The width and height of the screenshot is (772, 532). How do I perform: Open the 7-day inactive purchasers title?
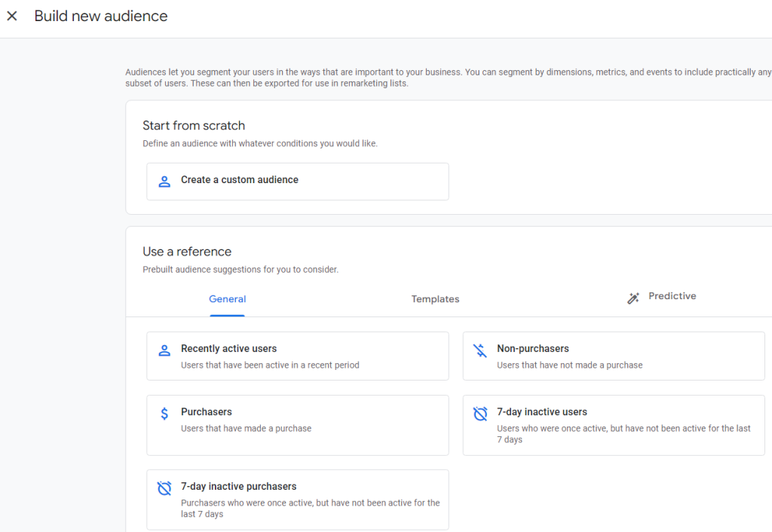238,487
